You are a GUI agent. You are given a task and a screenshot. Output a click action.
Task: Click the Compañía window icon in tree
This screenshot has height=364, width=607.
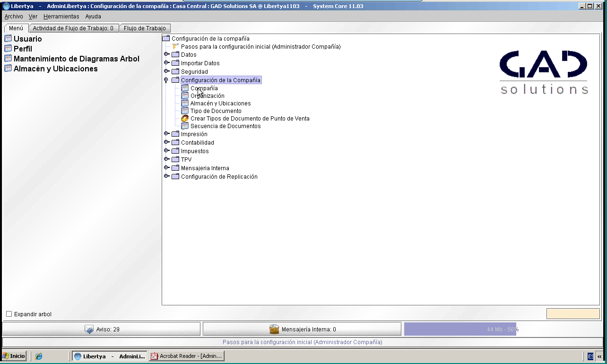point(185,88)
